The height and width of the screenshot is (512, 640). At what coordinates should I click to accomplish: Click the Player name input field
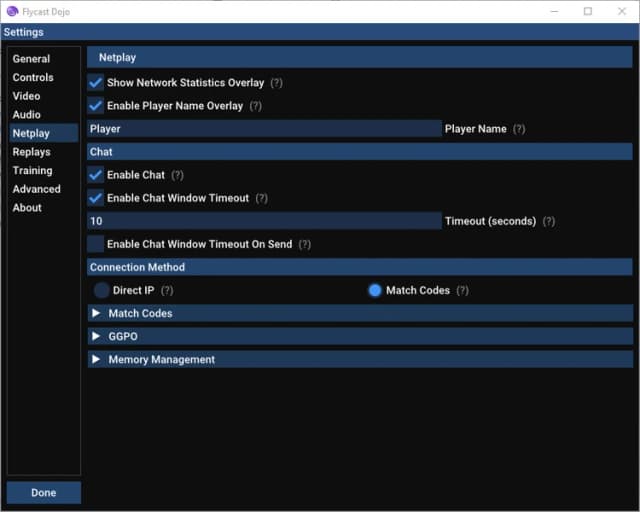click(x=264, y=129)
